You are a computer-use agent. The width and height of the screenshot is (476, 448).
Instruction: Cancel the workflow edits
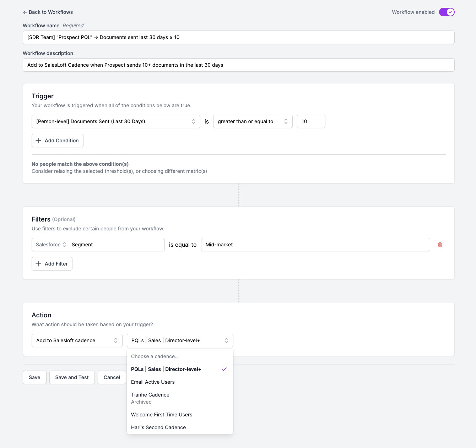click(112, 377)
